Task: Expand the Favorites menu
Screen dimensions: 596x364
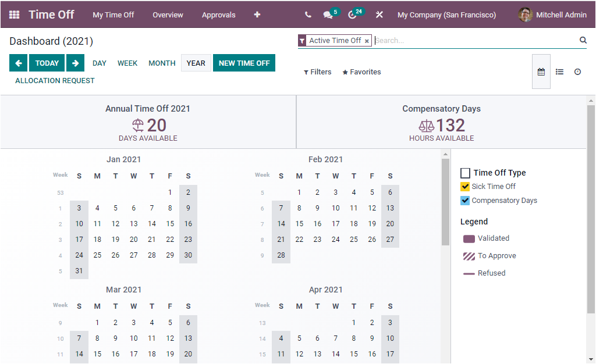Action: click(361, 72)
